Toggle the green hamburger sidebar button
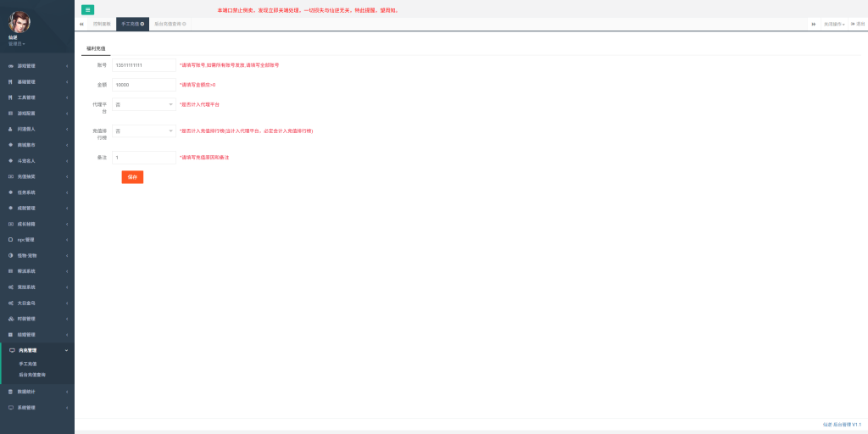This screenshot has height=434, width=868. (87, 9)
